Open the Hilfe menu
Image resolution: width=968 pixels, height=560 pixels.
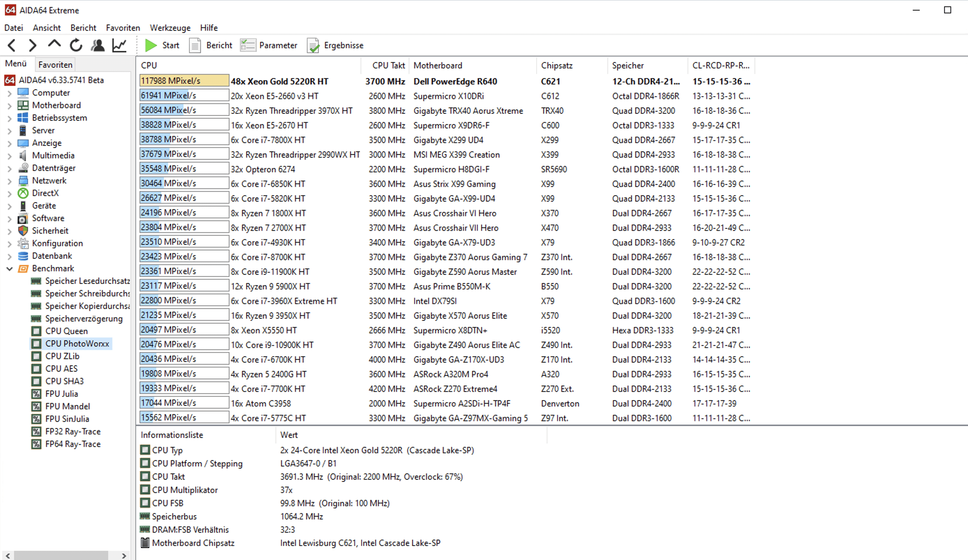click(x=209, y=28)
